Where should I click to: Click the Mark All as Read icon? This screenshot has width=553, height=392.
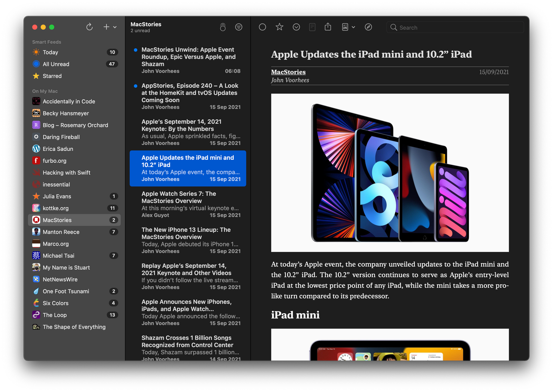click(x=223, y=27)
